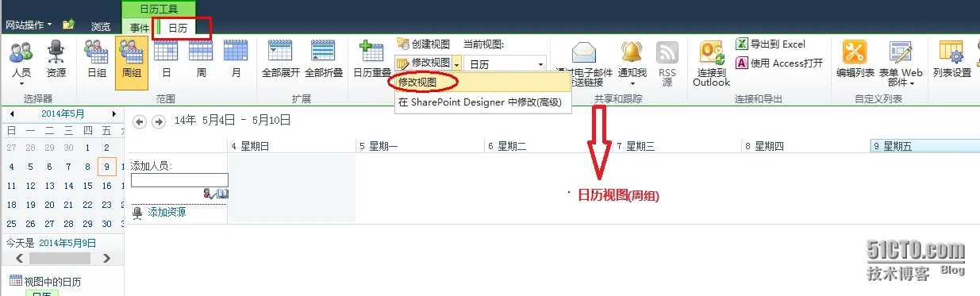Choose 在 SharePoint Designer 中修改(高级)

click(479, 102)
